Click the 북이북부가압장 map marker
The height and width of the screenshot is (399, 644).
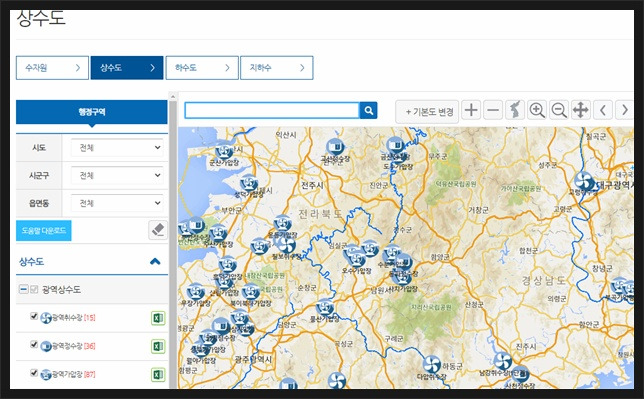click(x=250, y=292)
